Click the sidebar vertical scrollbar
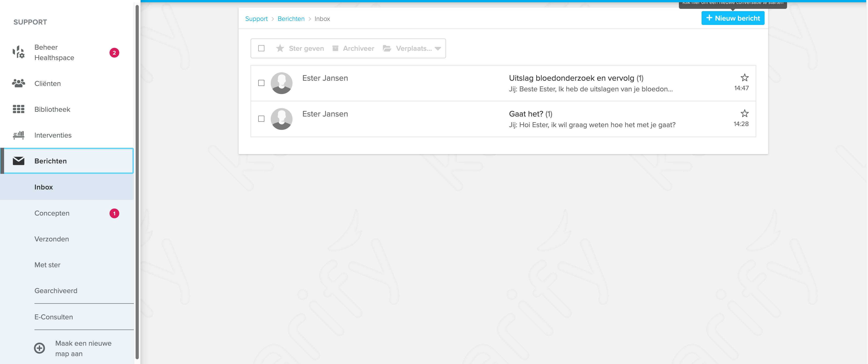Image resolution: width=868 pixels, height=364 pixels. (x=137, y=182)
